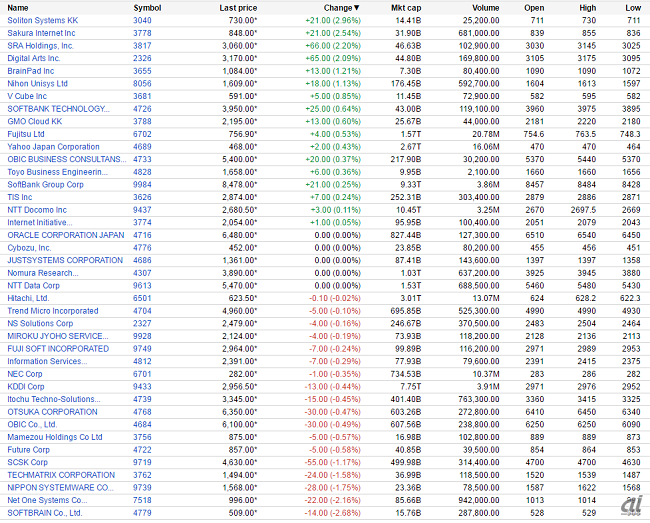Click ticker symbol 4689
This screenshot has height=523, width=650.
coord(142,147)
